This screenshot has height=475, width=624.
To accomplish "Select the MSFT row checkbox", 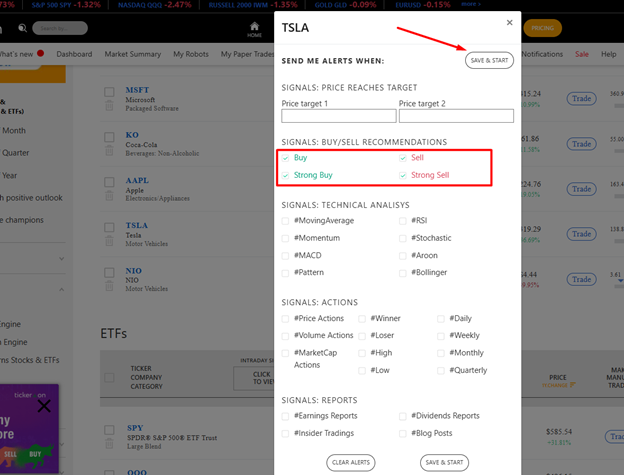I will (x=109, y=92).
